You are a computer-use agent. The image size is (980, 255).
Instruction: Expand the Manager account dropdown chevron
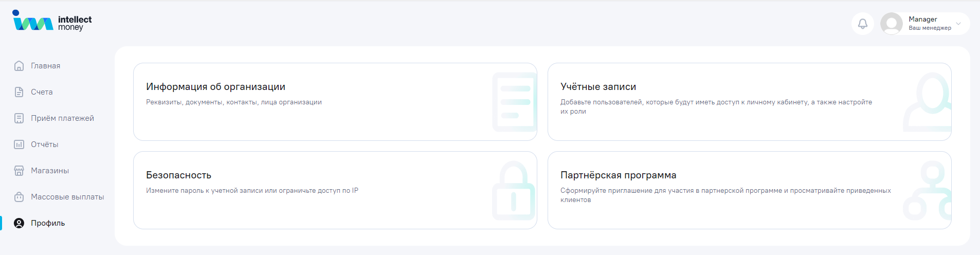(x=958, y=24)
